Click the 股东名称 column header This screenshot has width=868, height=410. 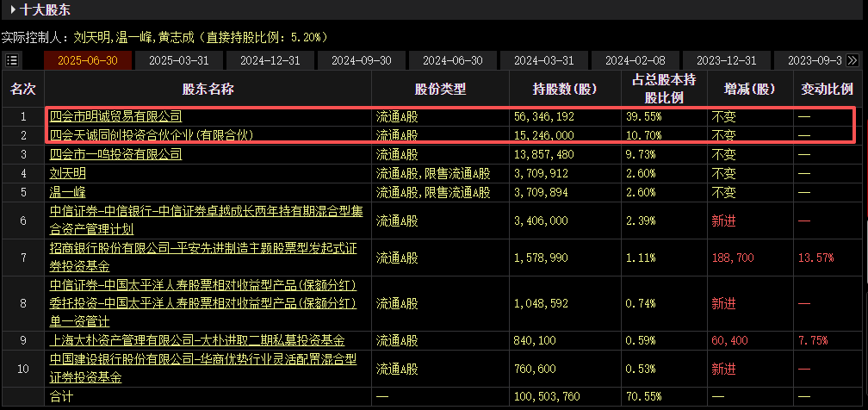point(208,89)
